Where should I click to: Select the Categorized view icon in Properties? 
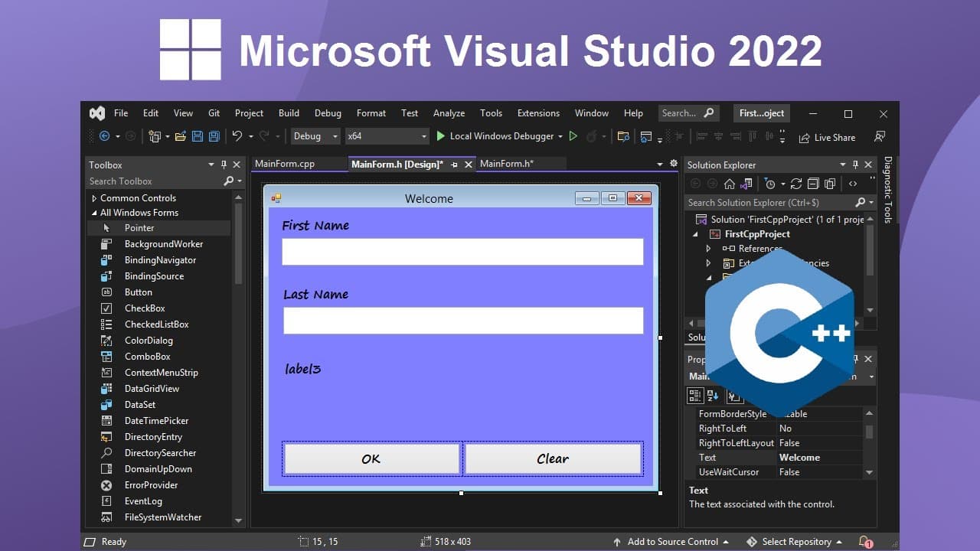695,396
